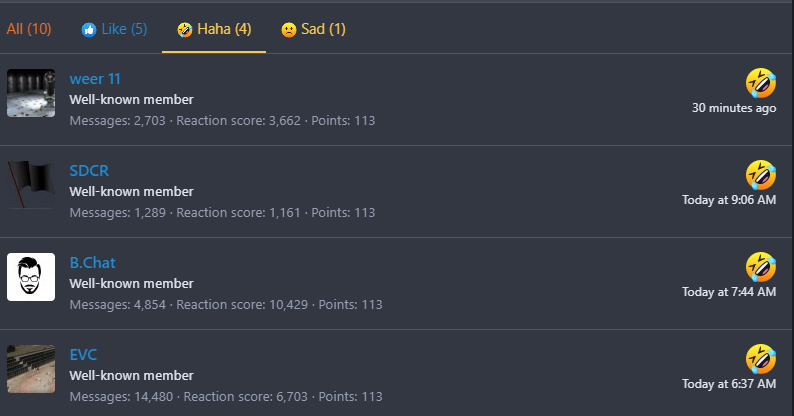Click weer 11's avatar thumbnail
The image size is (794, 416).
pos(31,93)
